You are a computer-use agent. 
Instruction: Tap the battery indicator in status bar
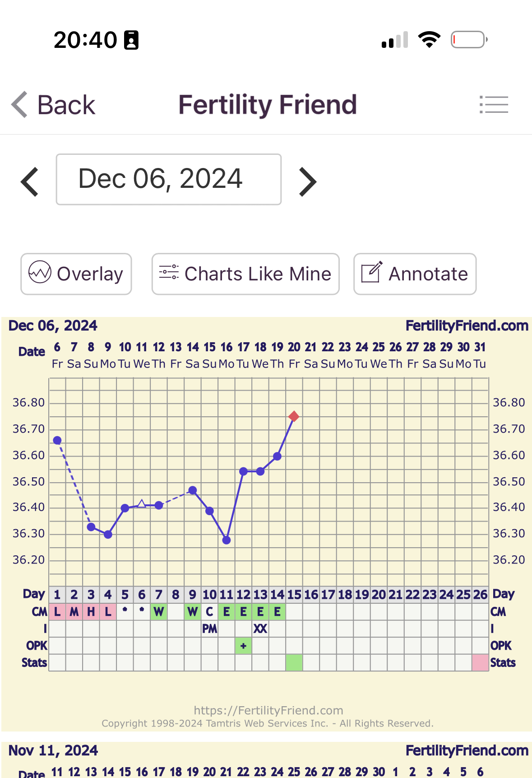tap(469, 40)
